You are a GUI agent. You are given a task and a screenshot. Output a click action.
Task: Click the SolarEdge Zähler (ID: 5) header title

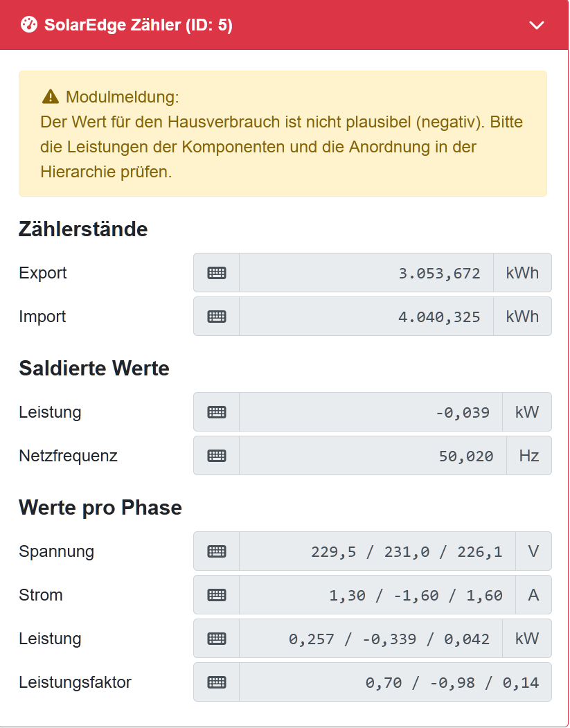coord(139,26)
